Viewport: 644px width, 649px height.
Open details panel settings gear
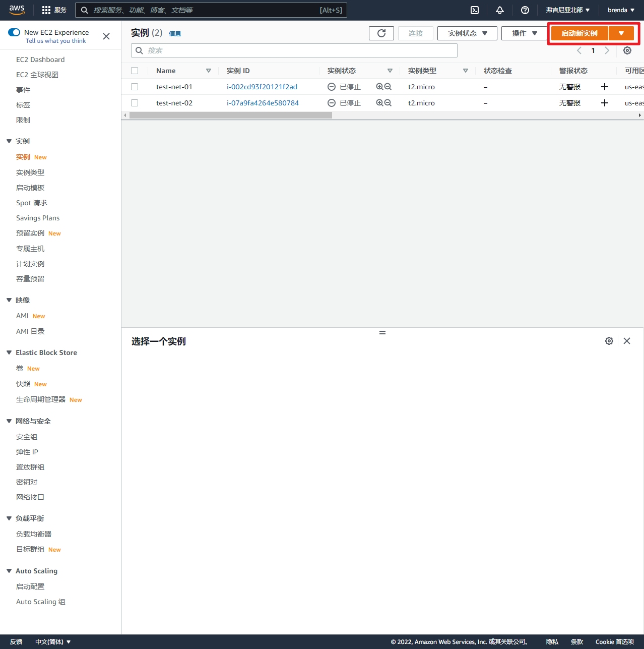point(609,341)
